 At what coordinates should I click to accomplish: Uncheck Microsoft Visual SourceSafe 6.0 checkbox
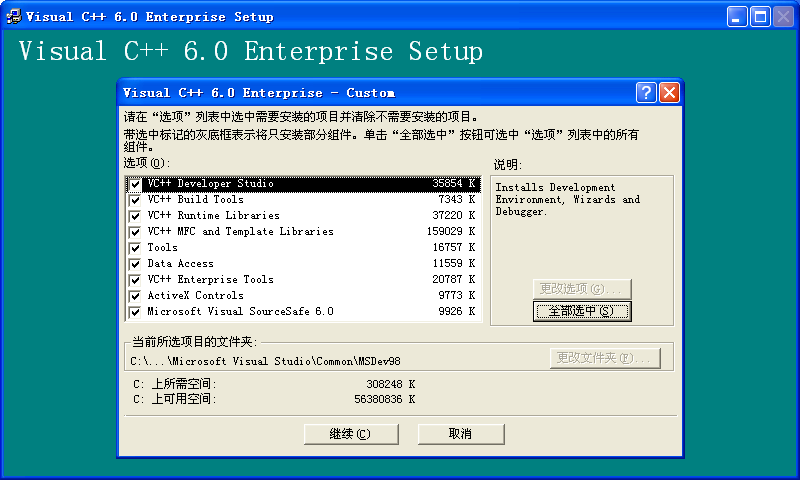135,312
